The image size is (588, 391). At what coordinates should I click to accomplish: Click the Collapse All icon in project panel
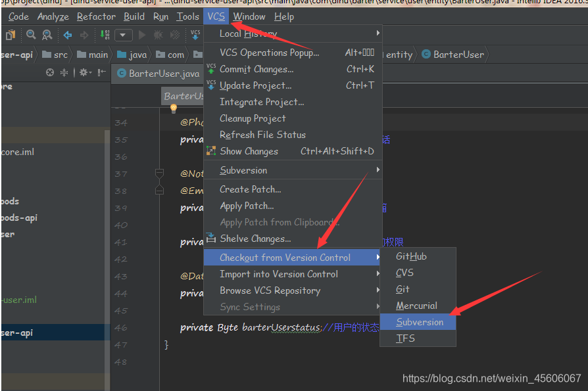pyautogui.click(x=64, y=72)
